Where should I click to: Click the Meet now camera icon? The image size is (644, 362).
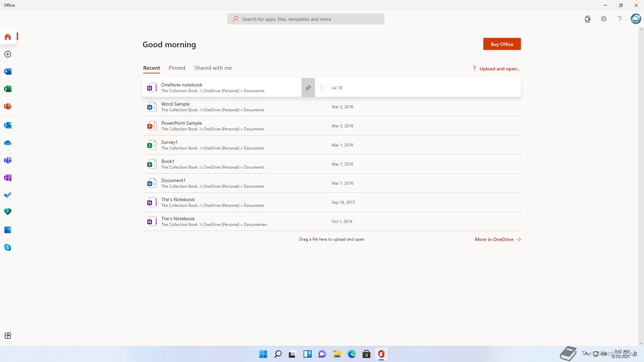(x=587, y=19)
